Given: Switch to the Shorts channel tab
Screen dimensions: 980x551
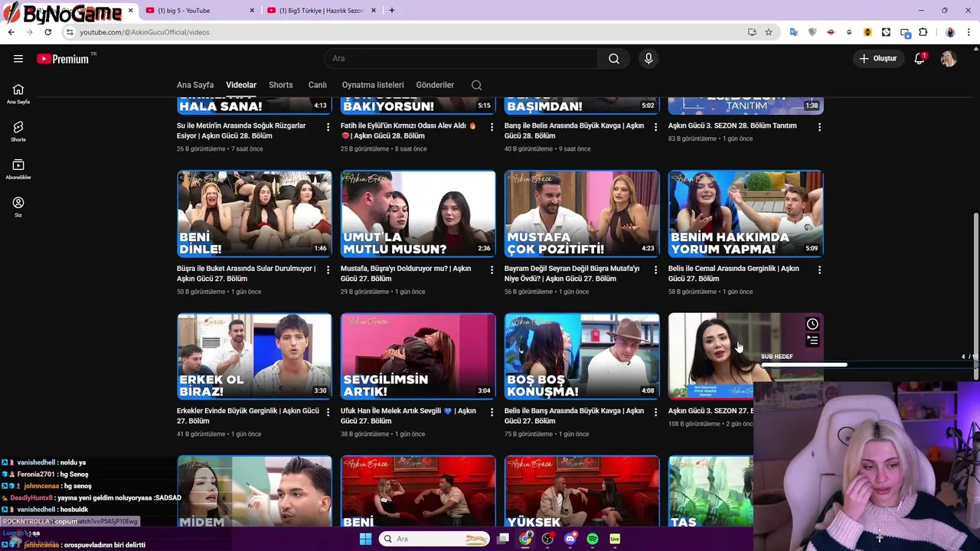Looking at the screenshot, I should [280, 85].
